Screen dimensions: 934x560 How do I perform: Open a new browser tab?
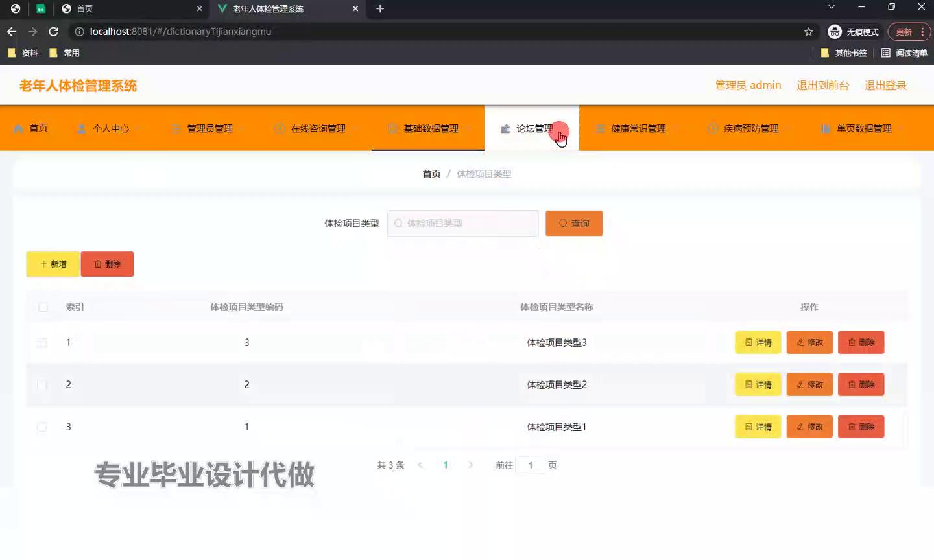coord(380,8)
